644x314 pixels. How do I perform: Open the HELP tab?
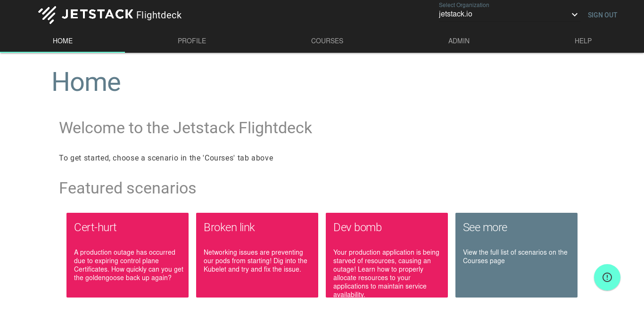click(x=583, y=41)
